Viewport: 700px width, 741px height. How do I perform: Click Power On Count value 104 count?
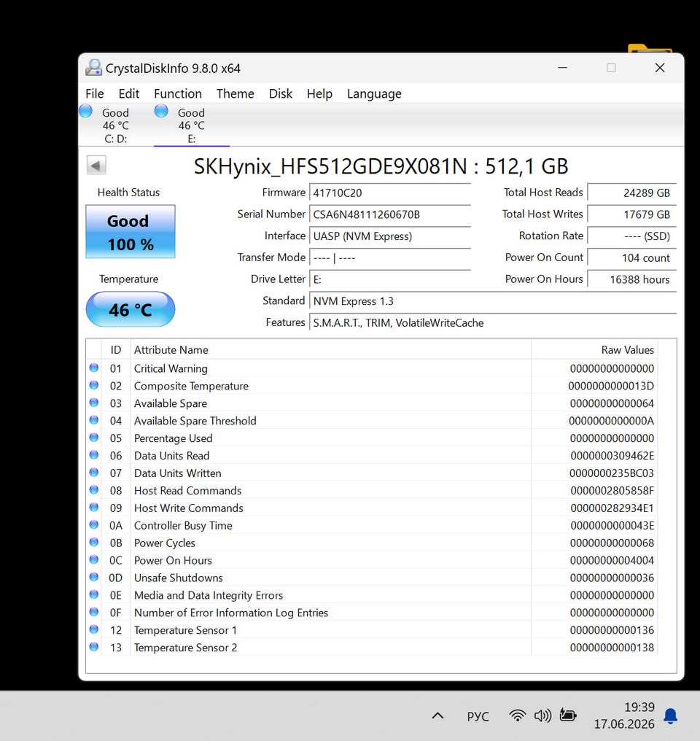click(632, 258)
